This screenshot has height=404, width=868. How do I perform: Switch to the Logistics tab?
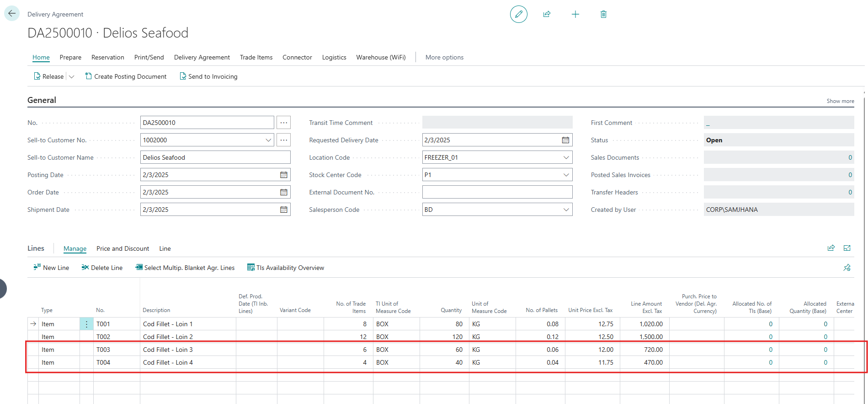coord(334,57)
